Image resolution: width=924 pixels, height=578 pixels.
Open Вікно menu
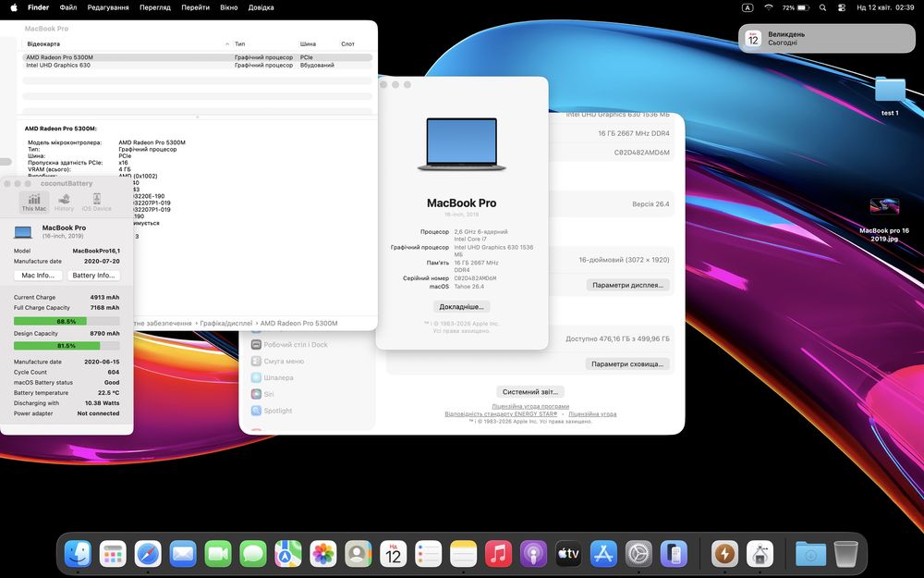coord(228,7)
